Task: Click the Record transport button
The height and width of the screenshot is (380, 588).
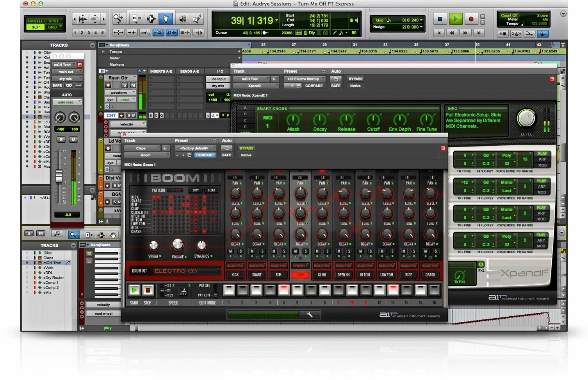Action: (x=471, y=19)
